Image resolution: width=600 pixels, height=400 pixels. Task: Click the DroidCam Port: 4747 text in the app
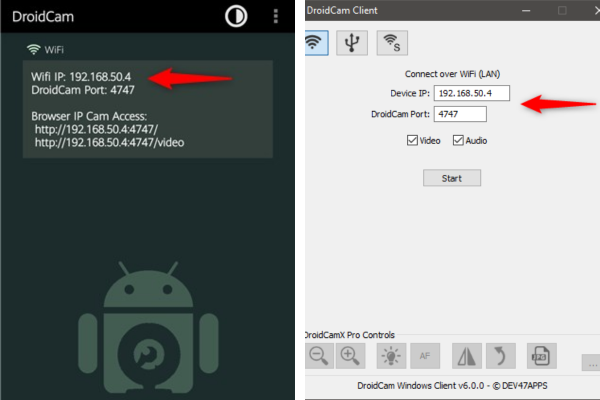tap(83, 90)
